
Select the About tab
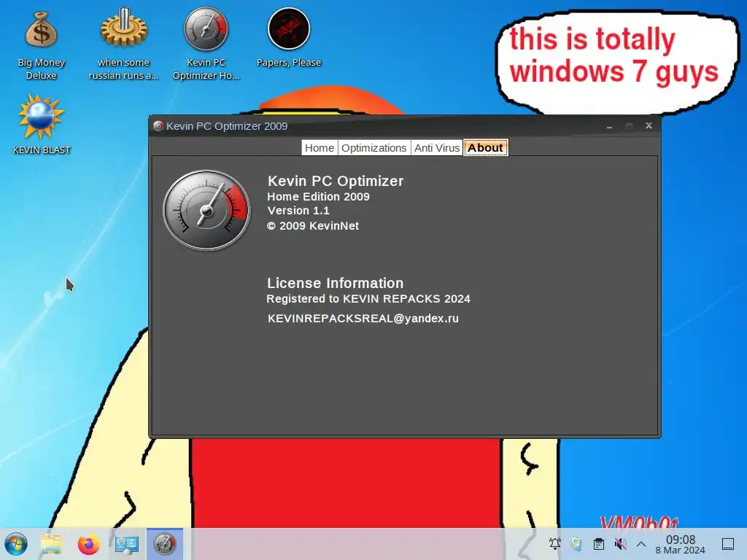pos(485,147)
